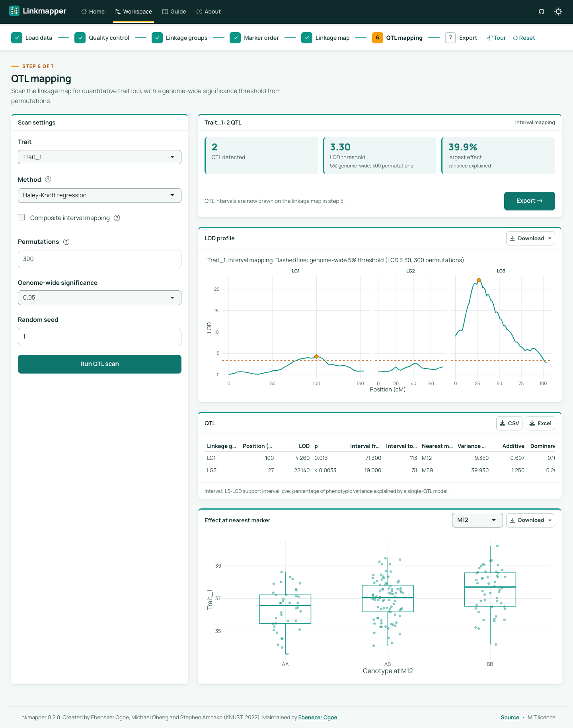Screen dimensions: 573x728
Task: Start the Tour
Action: pos(496,38)
